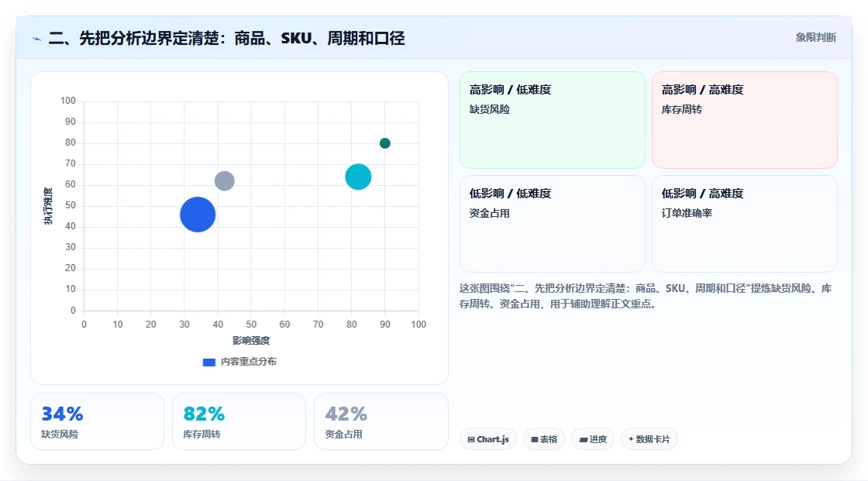868x481 pixels.
Task: Click 订单准确率 text in quadrant card
Action: coord(687,213)
